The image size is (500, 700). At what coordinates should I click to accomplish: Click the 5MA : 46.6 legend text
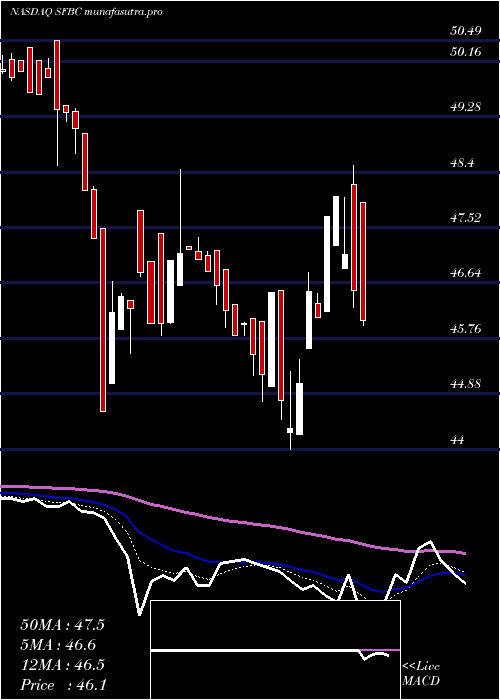pos(58,645)
